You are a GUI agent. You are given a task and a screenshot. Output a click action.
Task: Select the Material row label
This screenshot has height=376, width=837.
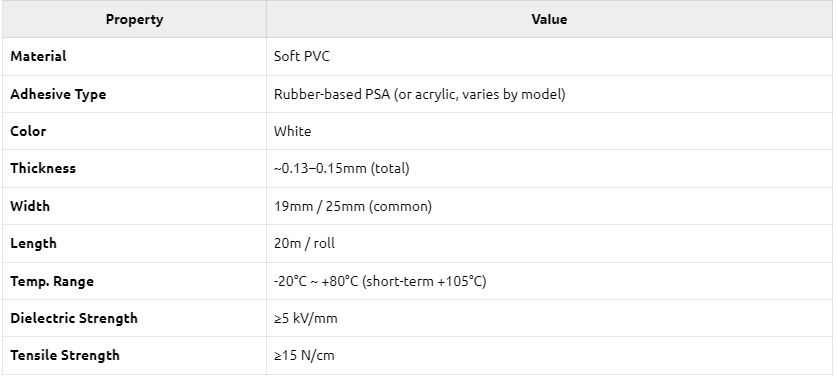click(x=38, y=57)
